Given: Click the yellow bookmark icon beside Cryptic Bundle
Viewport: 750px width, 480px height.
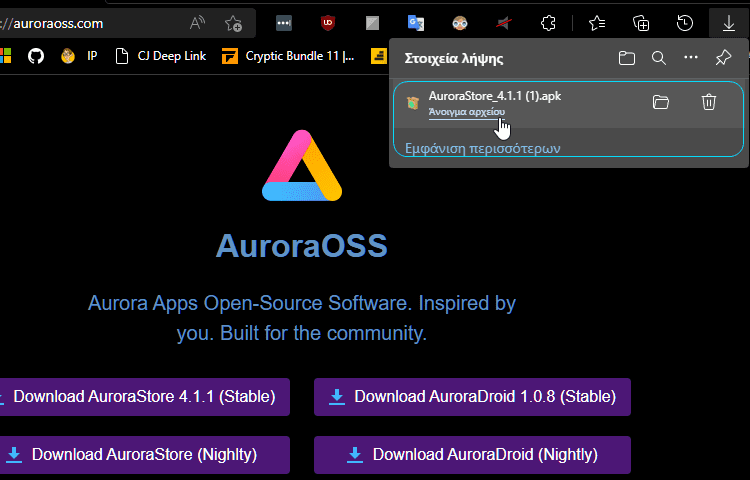Looking at the screenshot, I should click(x=379, y=56).
